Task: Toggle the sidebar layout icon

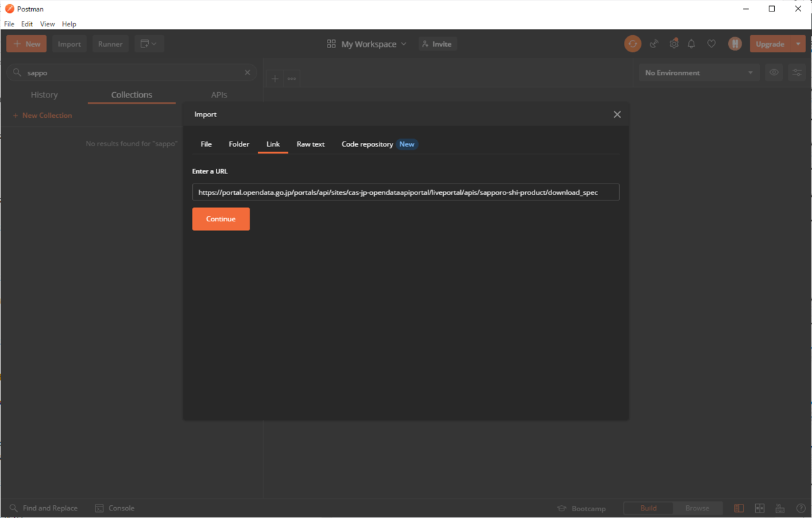Action: (739, 508)
